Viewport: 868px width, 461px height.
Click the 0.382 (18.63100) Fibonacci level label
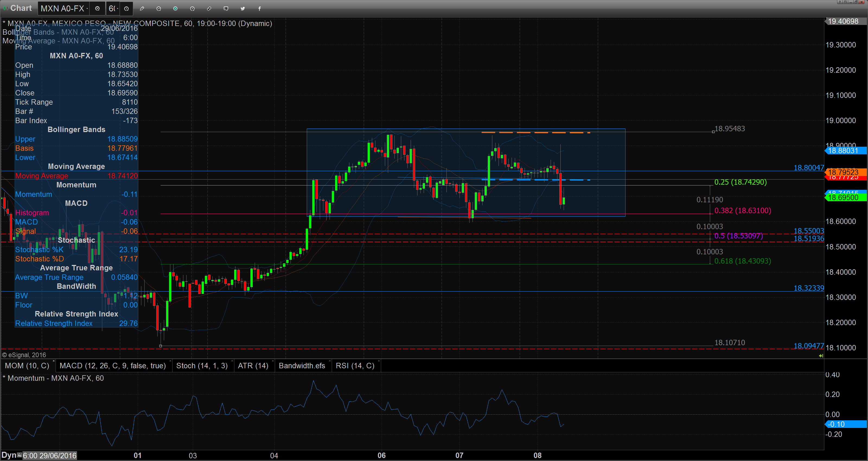pos(743,211)
